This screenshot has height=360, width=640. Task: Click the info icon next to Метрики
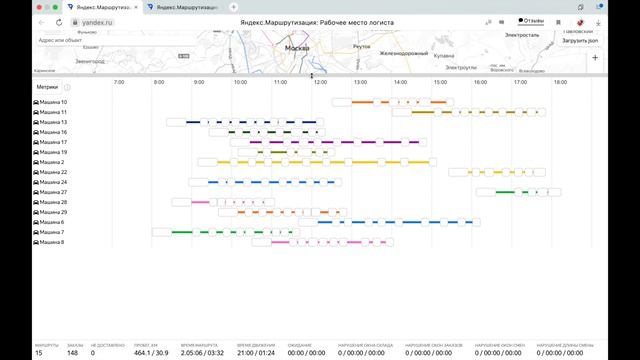[67, 87]
